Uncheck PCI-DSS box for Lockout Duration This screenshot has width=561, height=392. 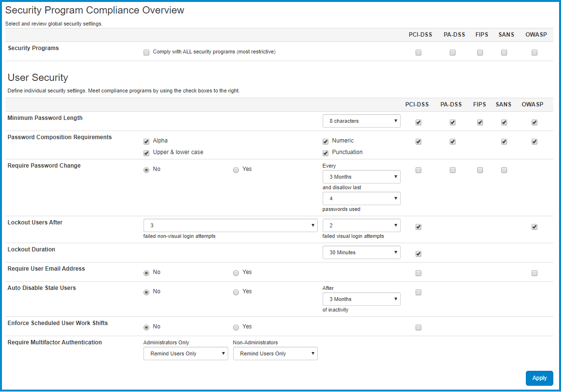418,254
